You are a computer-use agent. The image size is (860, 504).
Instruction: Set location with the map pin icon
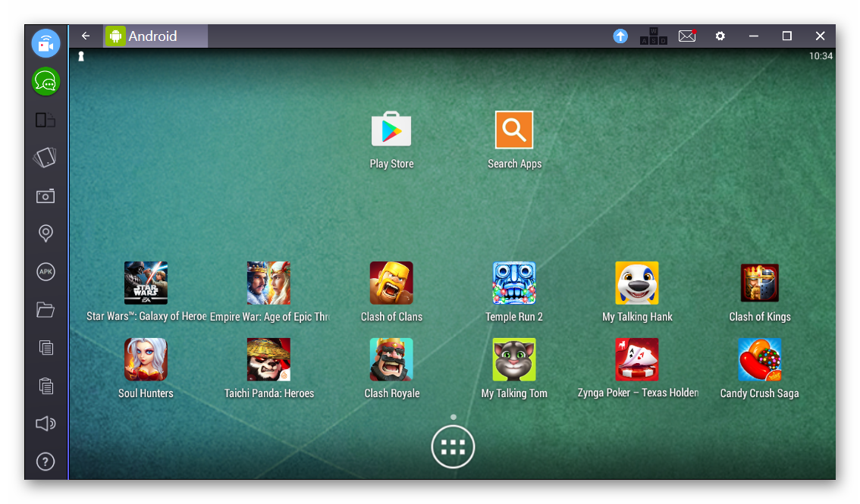point(46,234)
